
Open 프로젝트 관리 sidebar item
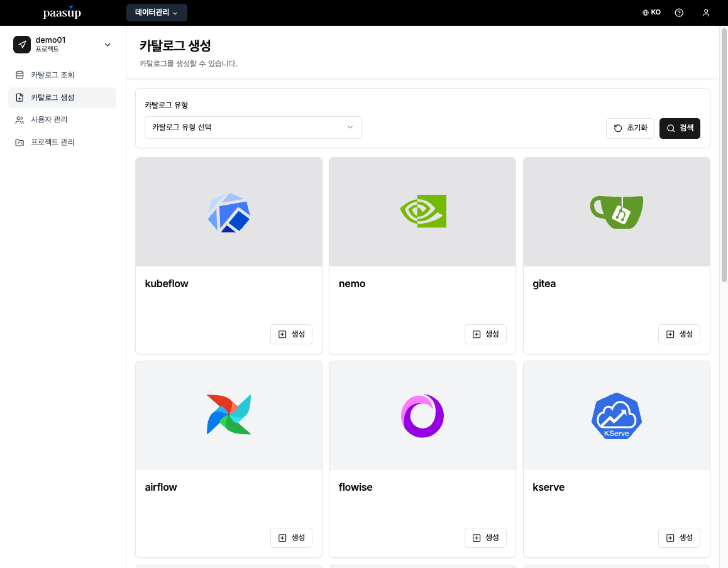[x=62, y=142]
